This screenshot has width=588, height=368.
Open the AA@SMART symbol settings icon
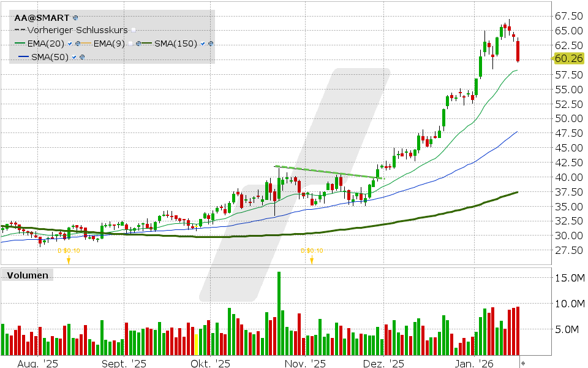tap(76, 17)
